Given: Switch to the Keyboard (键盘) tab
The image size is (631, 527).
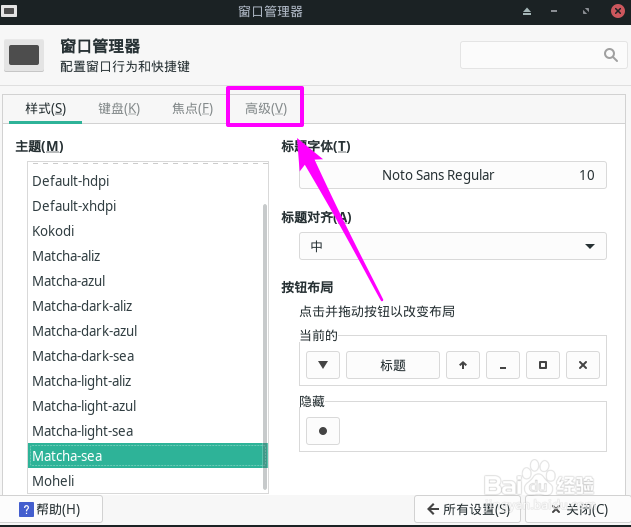Looking at the screenshot, I should click(x=119, y=109).
